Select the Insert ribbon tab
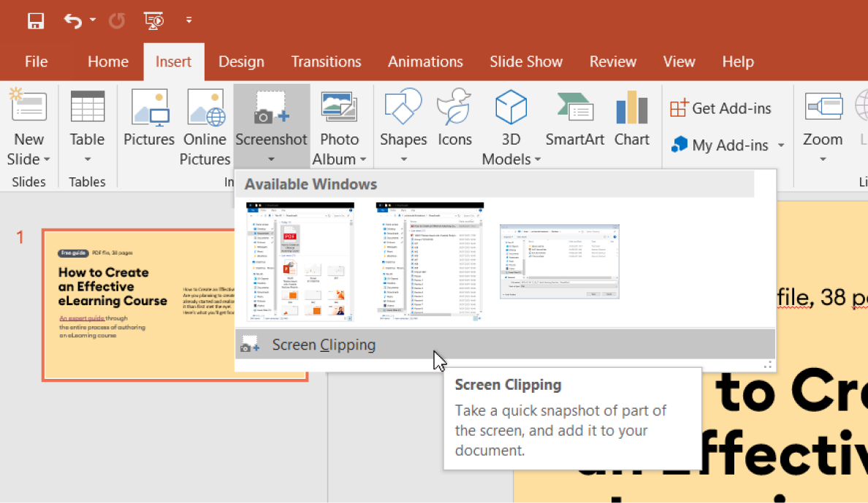868x503 pixels. (x=173, y=61)
